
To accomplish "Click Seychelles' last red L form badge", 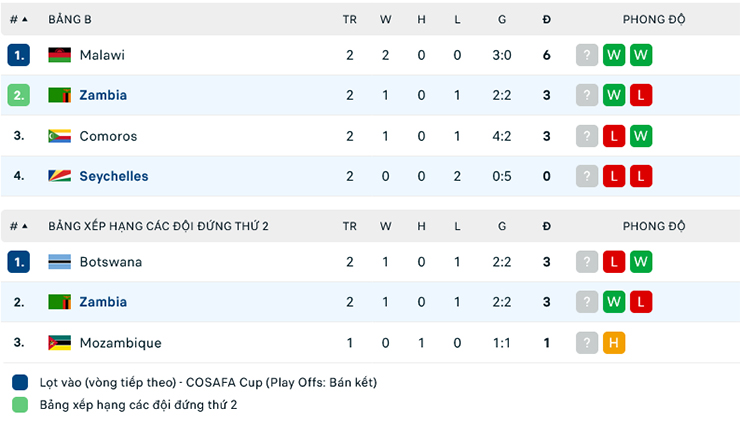I will click(x=641, y=176).
